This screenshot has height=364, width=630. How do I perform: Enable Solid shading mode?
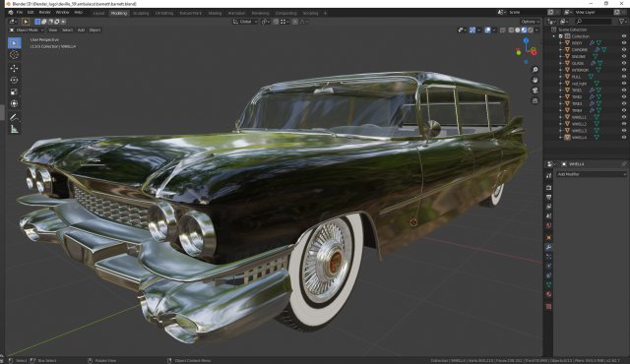(x=518, y=30)
